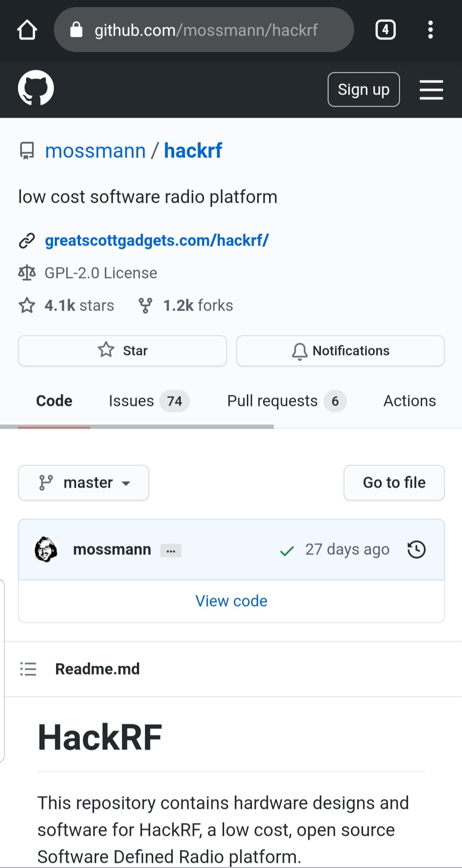Tap the browser home icon
This screenshot has width=462, height=868.
(x=27, y=30)
